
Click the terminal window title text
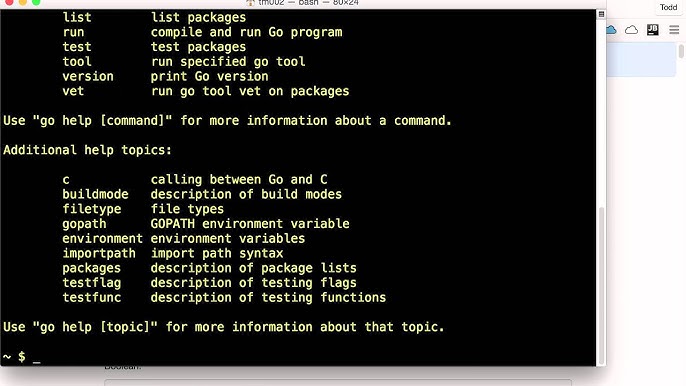pos(308,3)
